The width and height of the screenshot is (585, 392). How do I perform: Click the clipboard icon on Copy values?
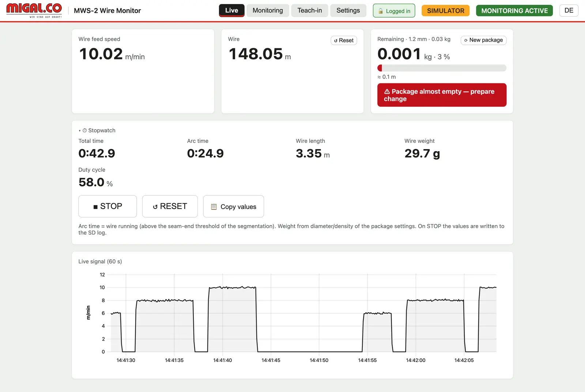(214, 206)
